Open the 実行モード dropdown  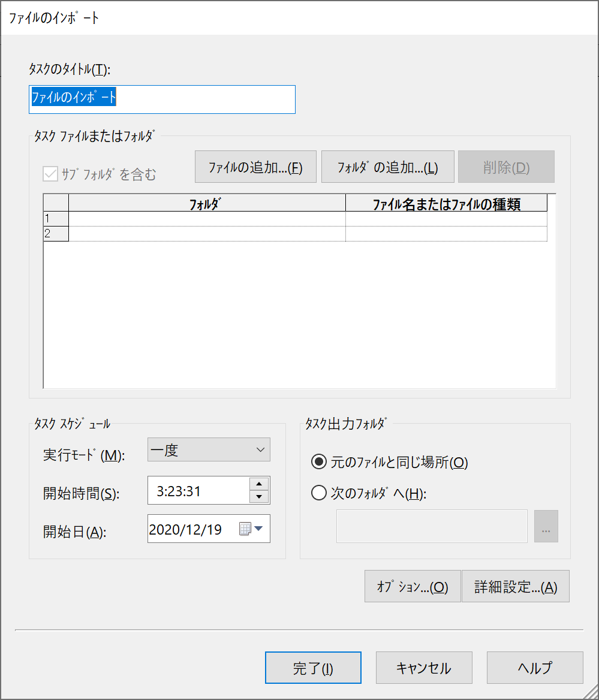click(x=209, y=450)
